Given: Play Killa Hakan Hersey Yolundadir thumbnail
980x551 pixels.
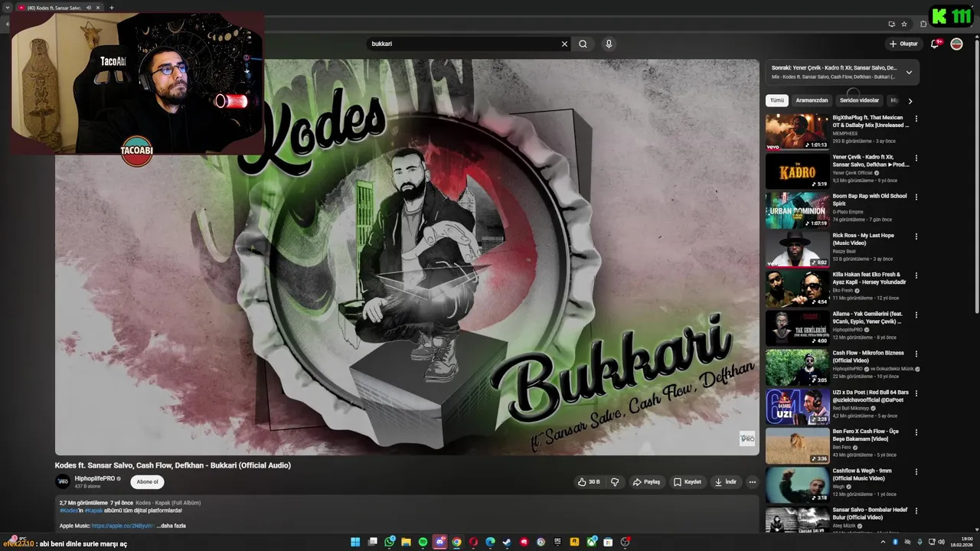Looking at the screenshot, I should tap(797, 289).
